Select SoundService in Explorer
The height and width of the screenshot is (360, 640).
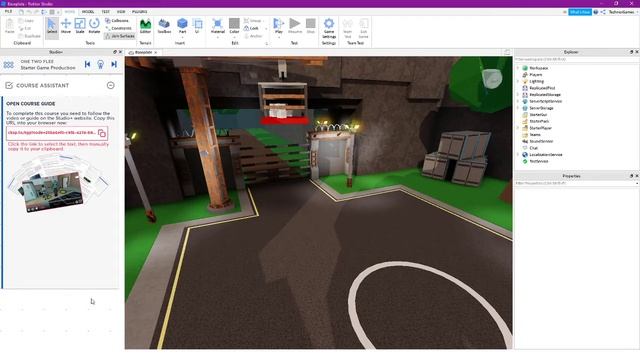coord(541,141)
